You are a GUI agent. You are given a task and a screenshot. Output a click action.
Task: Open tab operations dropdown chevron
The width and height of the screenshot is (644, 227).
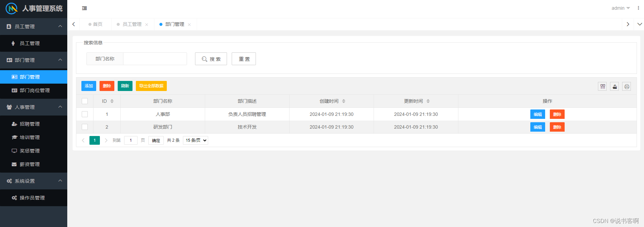[x=640, y=24]
